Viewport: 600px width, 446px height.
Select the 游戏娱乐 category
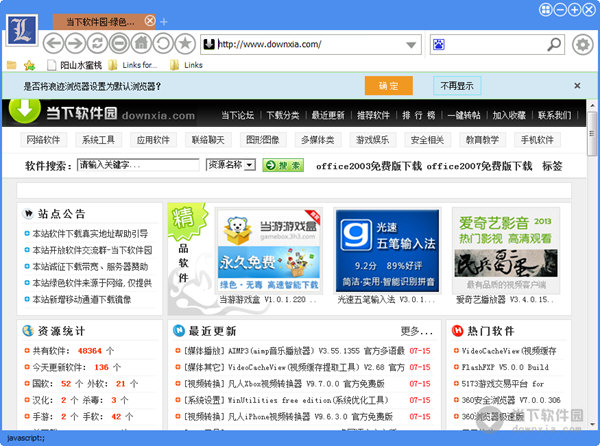click(372, 140)
